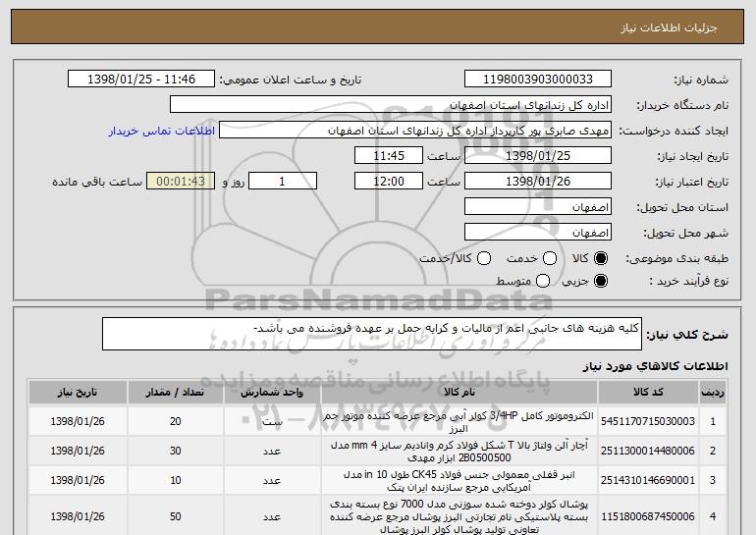Click the تعداد / مقدار column header
The width and height of the screenshot is (756, 535).
tap(175, 393)
